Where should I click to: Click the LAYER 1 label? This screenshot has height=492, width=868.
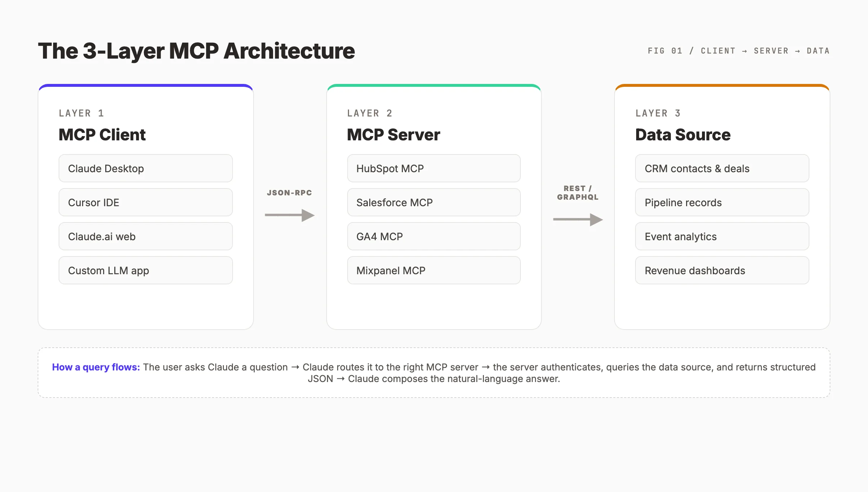[81, 113]
